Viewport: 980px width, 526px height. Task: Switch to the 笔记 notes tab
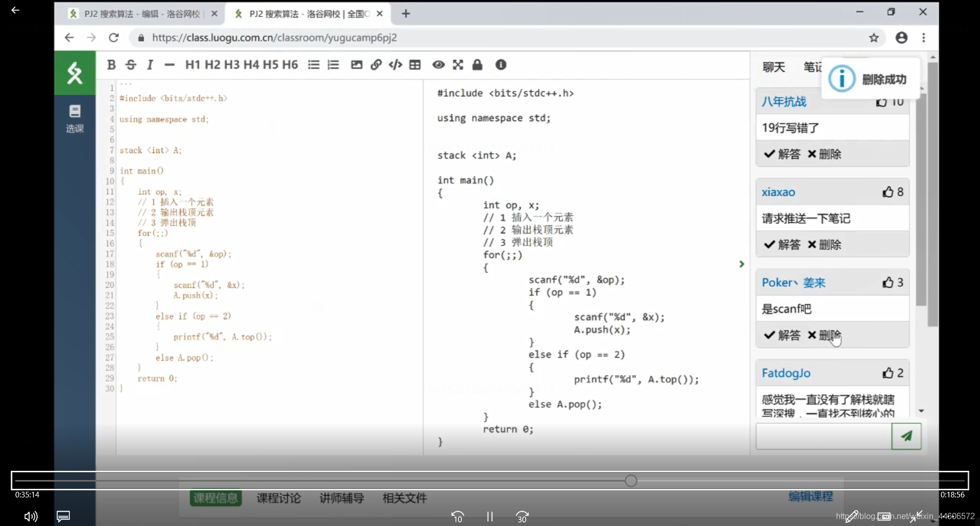[813, 67]
